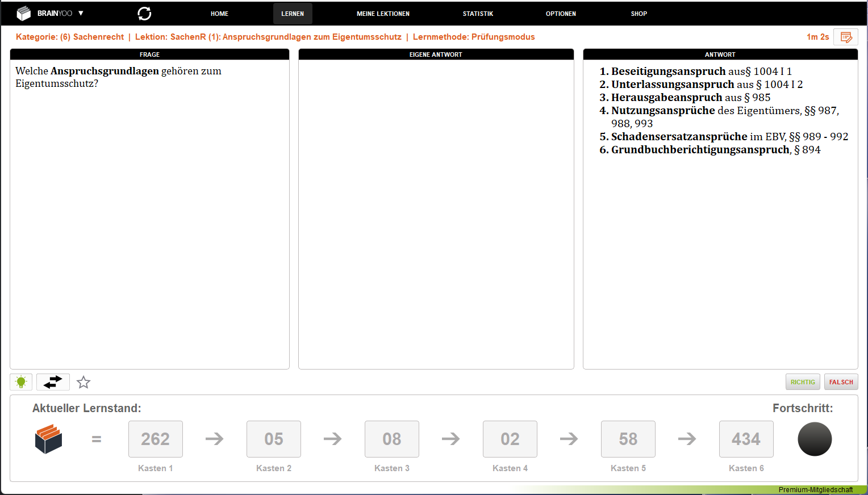Open the Shop menu item
This screenshot has height=495, width=868.
click(x=639, y=14)
